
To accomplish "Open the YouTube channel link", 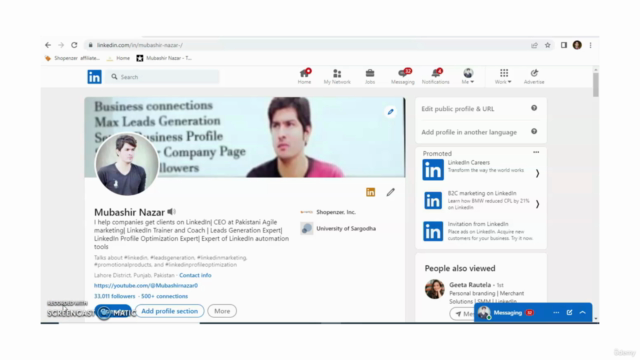I will coord(146,285).
